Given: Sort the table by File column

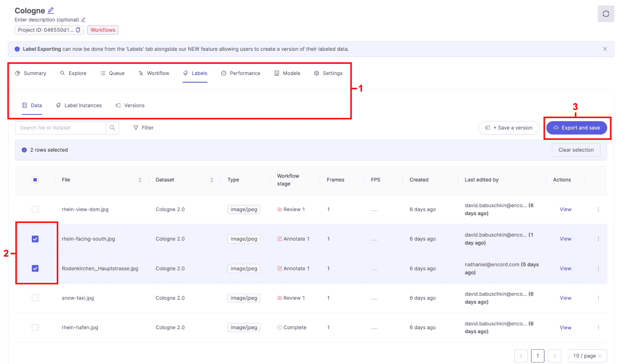Looking at the screenshot, I should coord(140,180).
